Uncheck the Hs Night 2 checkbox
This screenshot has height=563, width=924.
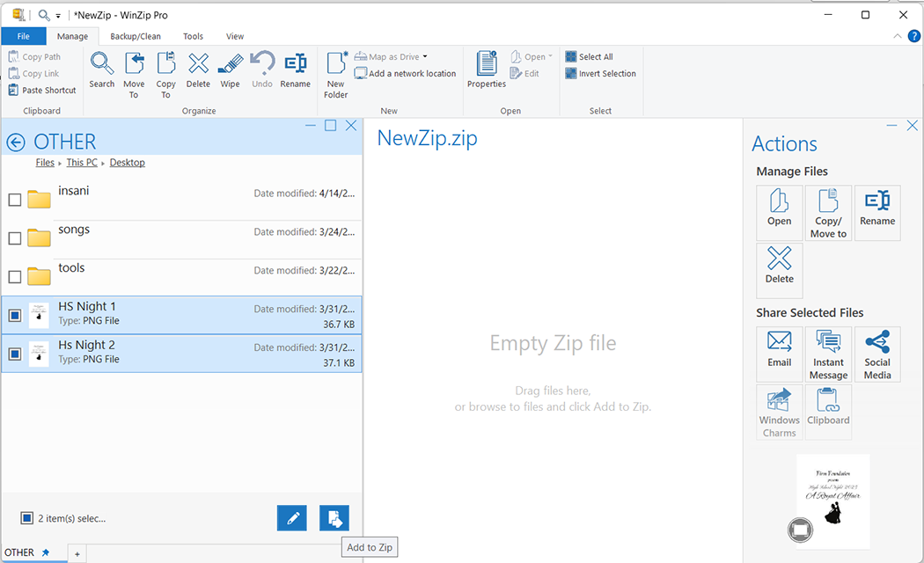pyautogui.click(x=15, y=354)
